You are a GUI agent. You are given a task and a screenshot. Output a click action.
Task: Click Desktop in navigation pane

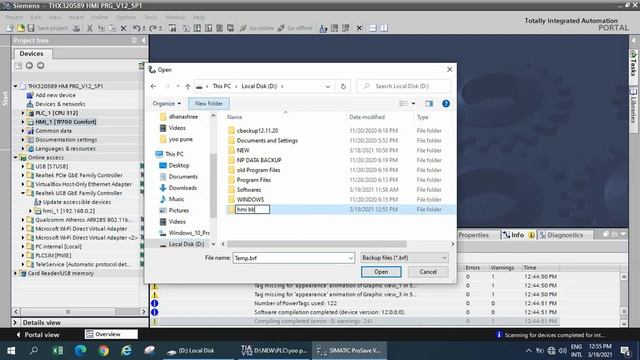pos(179,165)
